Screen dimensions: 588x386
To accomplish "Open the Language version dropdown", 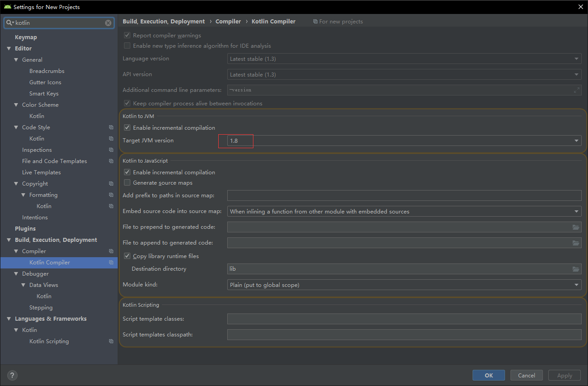I will 404,59.
